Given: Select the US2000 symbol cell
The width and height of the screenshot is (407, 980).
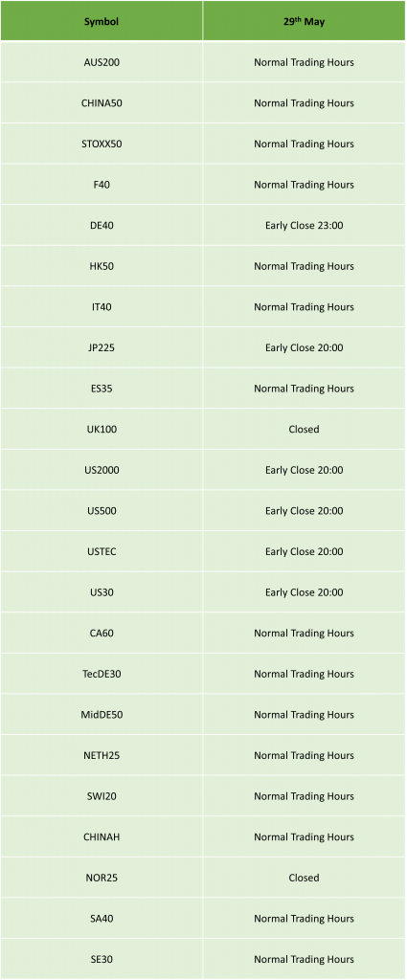Looking at the screenshot, I should (102, 470).
